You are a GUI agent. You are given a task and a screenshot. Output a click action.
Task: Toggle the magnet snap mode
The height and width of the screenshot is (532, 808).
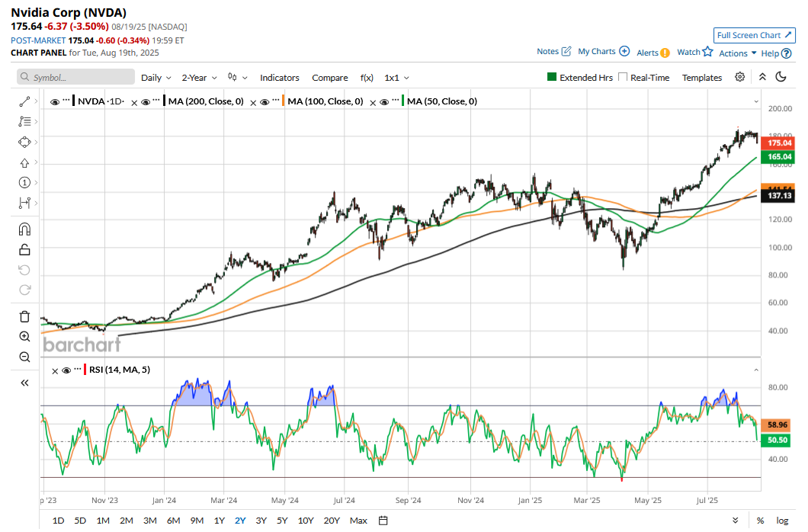(x=24, y=229)
